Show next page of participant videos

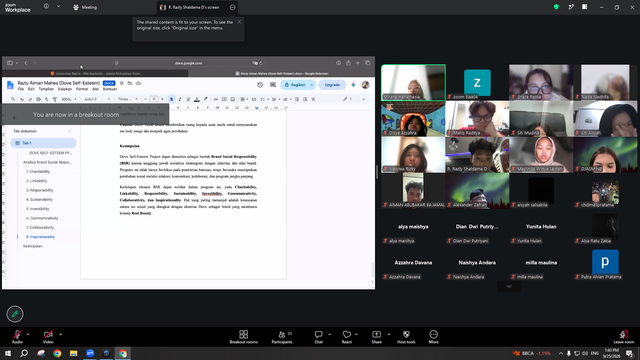click(509, 286)
